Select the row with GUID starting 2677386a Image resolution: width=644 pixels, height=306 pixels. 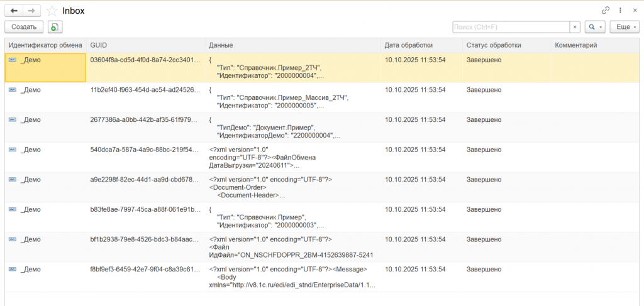(x=147, y=119)
